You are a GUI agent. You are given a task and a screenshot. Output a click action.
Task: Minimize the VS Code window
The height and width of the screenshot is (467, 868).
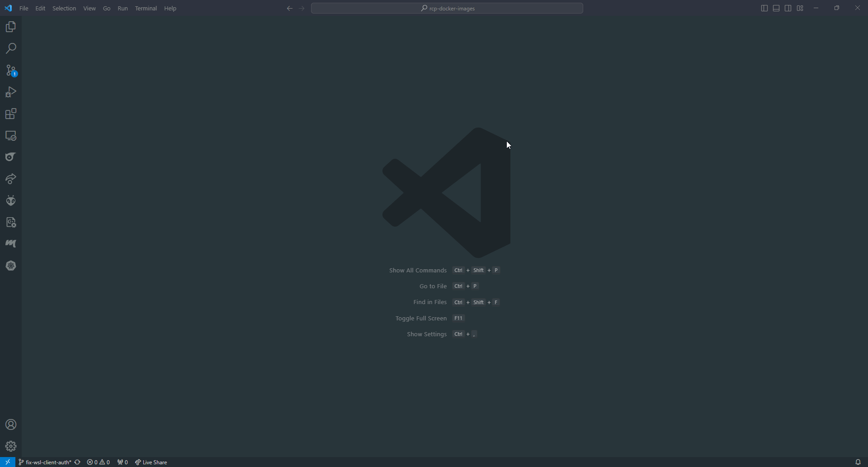coord(816,8)
